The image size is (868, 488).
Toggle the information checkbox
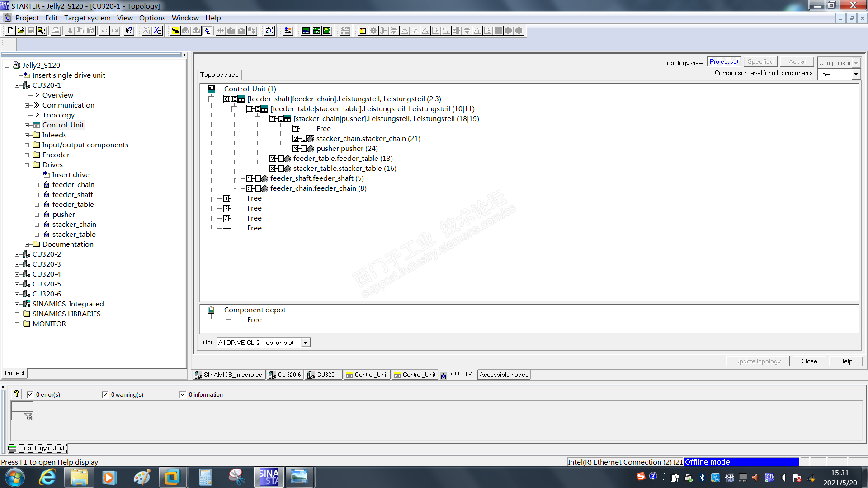click(183, 394)
